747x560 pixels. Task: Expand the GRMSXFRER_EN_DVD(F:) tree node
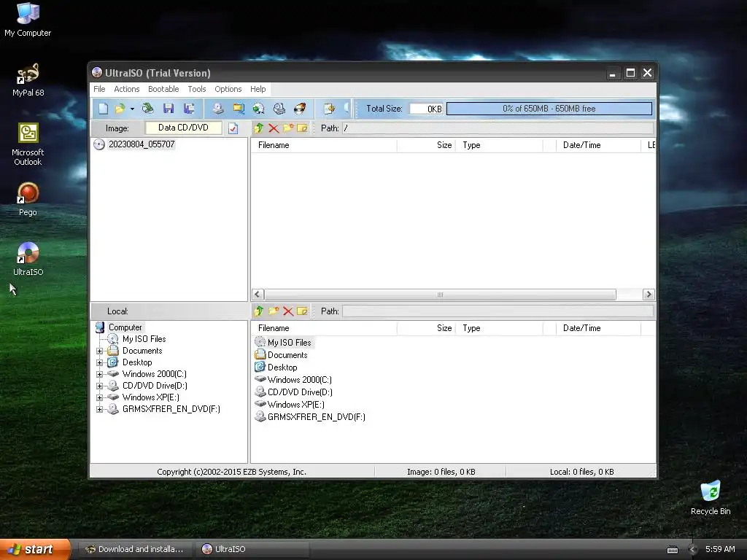coord(99,409)
